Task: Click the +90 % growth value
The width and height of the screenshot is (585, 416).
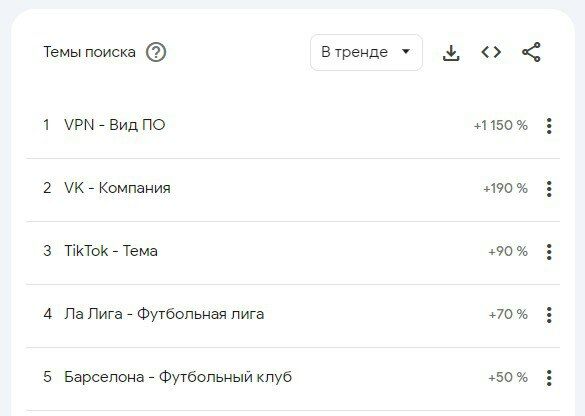Action: pos(508,251)
